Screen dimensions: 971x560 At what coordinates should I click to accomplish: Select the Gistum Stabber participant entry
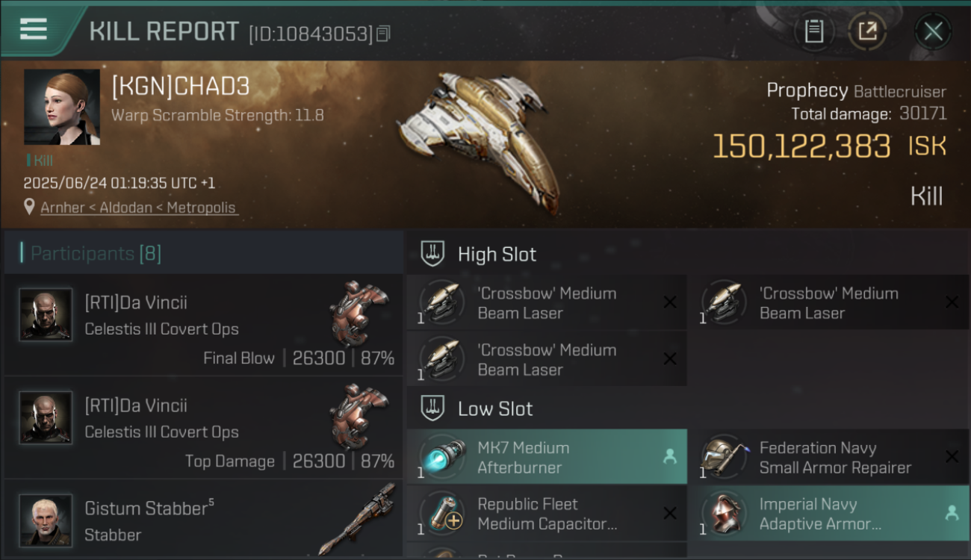pos(203,519)
